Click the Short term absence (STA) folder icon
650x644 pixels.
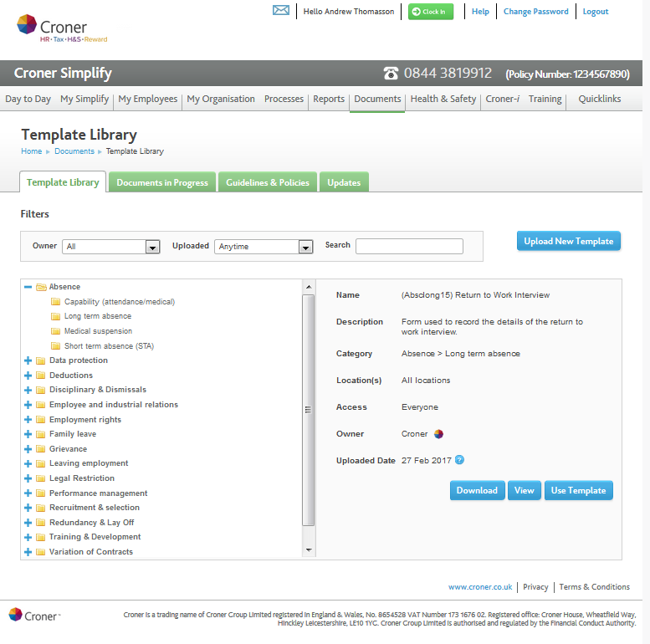(x=55, y=346)
